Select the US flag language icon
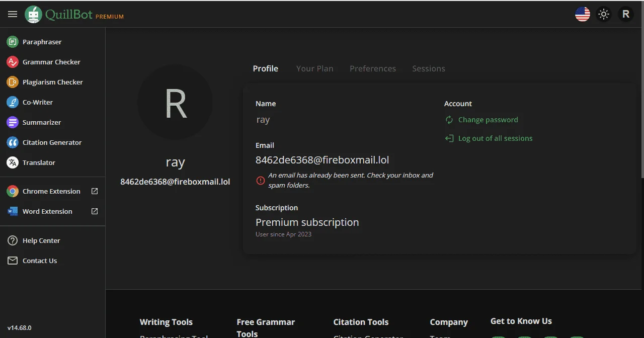This screenshot has height=338, width=644. point(583,14)
